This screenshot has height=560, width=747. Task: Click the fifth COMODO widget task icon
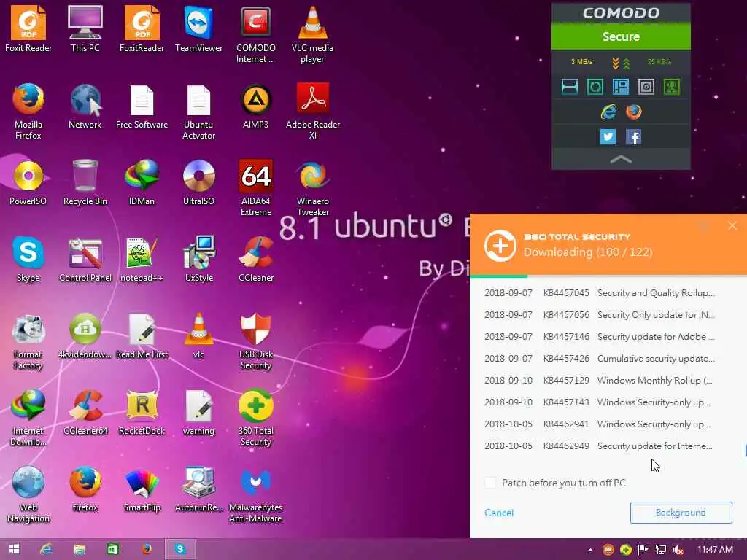pos(672,87)
